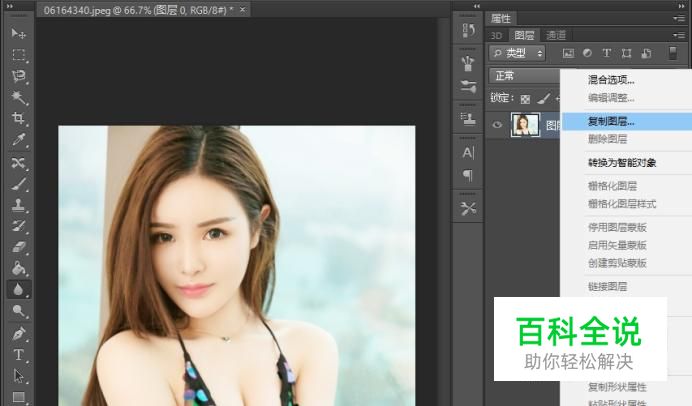This screenshot has height=406, width=692.
Task: Select the Path Selection tool
Action: (x=18, y=376)
